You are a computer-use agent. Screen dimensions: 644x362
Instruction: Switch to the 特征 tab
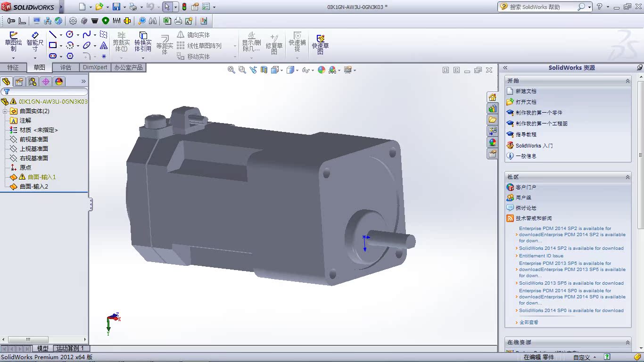(x=13, y=68)
